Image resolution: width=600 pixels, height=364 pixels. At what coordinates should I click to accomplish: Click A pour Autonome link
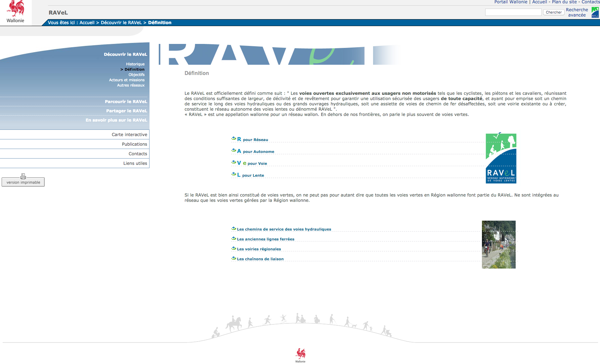(256, 151)
